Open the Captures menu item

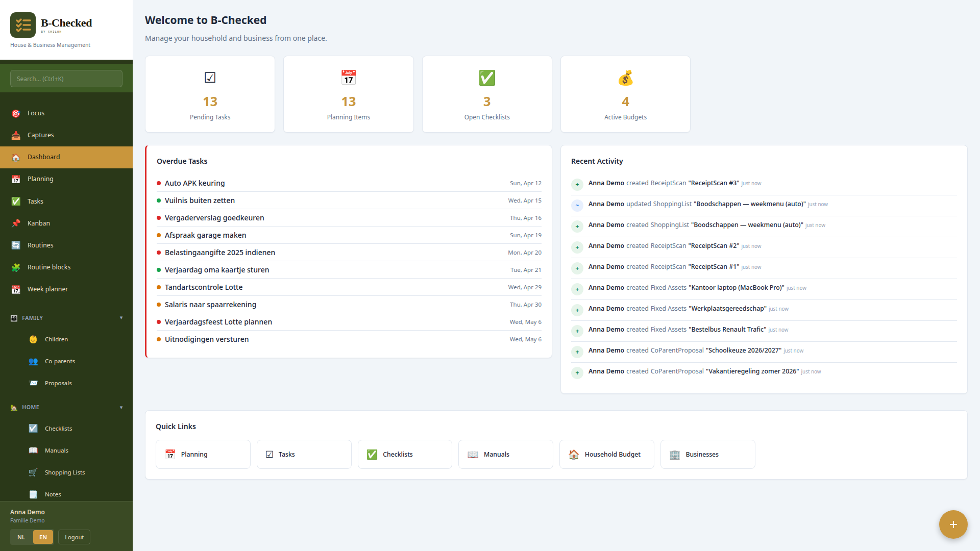(x=66, y=135)
